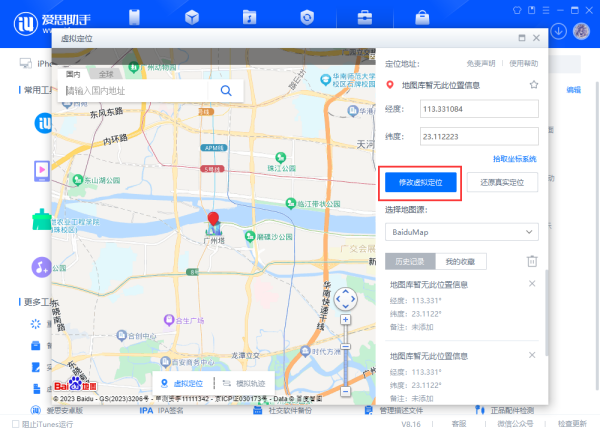Click the map search magnifier icon
This screenshot has height=433, width=600.
click(226, 91)
